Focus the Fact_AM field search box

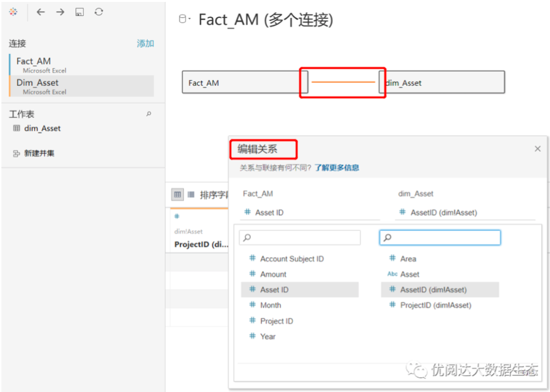[300, 237]
